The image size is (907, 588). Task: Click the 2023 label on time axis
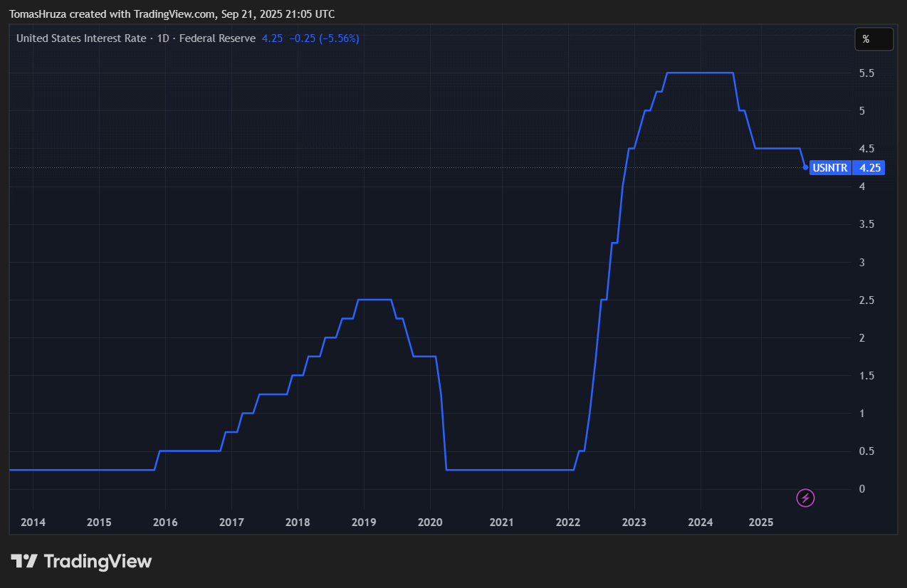pyautogui.click(x=634, y=523)
